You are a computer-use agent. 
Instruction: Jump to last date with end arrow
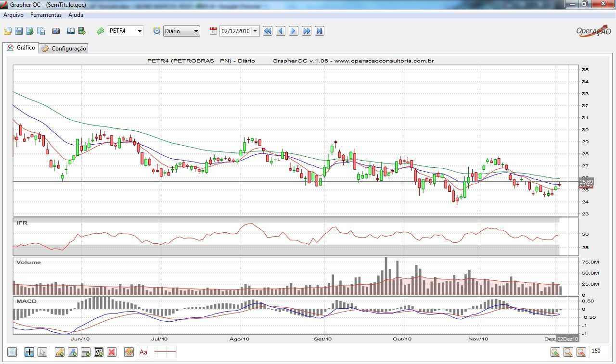(320, 31)
